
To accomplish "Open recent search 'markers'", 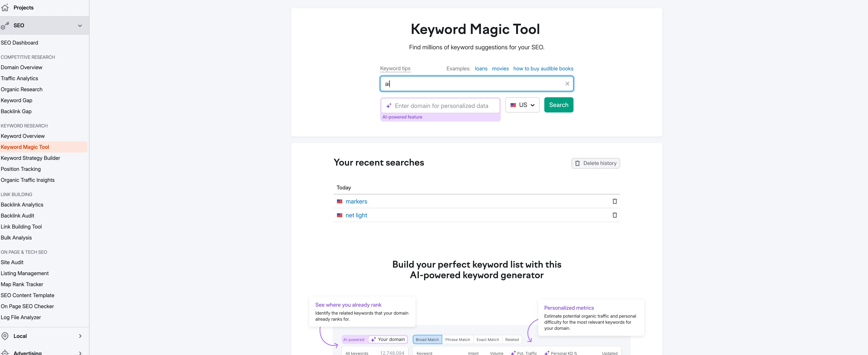I will (x=356, y=202).
